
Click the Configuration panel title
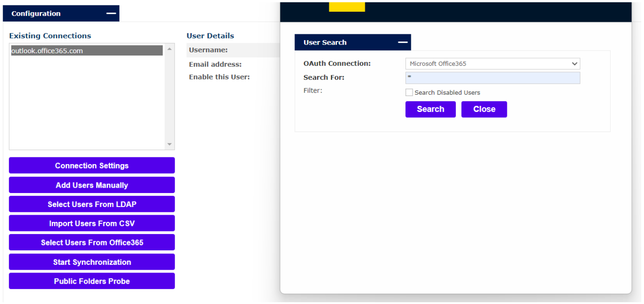36,14
